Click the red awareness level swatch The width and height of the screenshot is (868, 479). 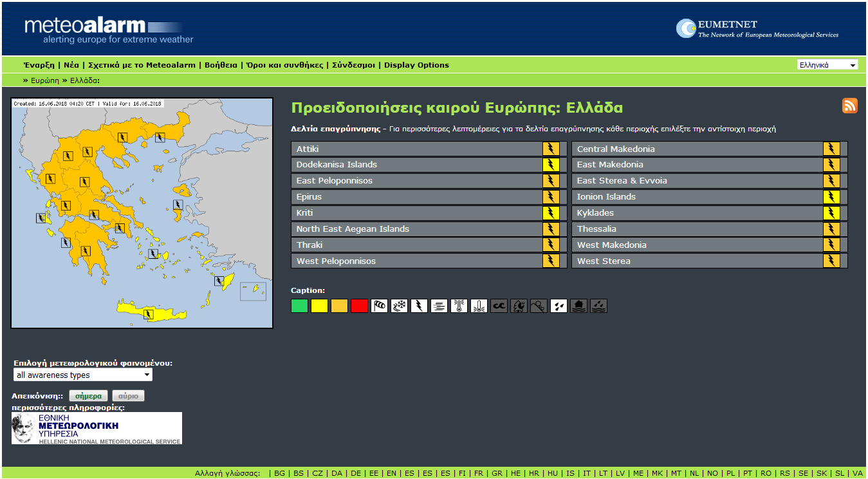tap(359, 306)
